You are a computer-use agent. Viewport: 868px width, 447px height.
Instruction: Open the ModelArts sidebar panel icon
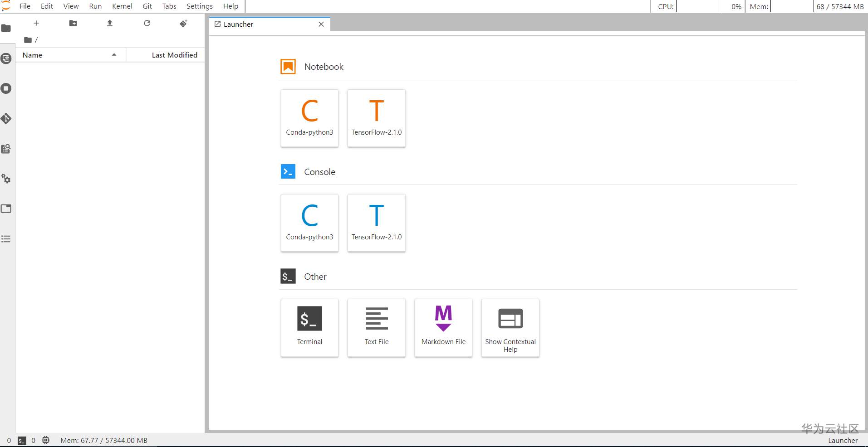pos(6,58)
